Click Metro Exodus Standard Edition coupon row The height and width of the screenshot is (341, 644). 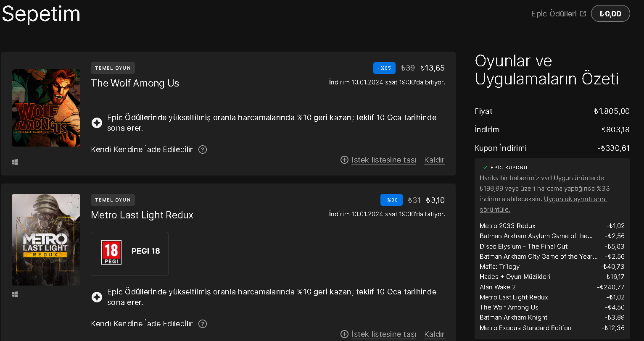coord(552,328)
